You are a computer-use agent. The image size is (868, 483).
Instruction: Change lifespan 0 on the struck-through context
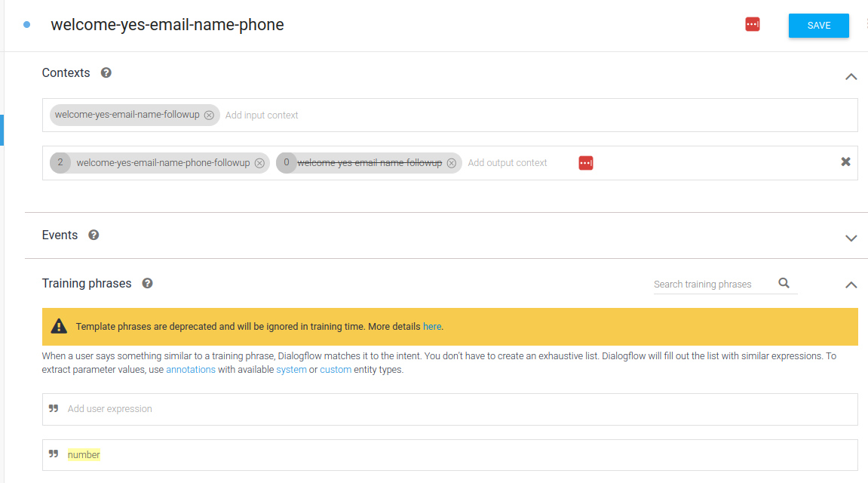[287, 163]
